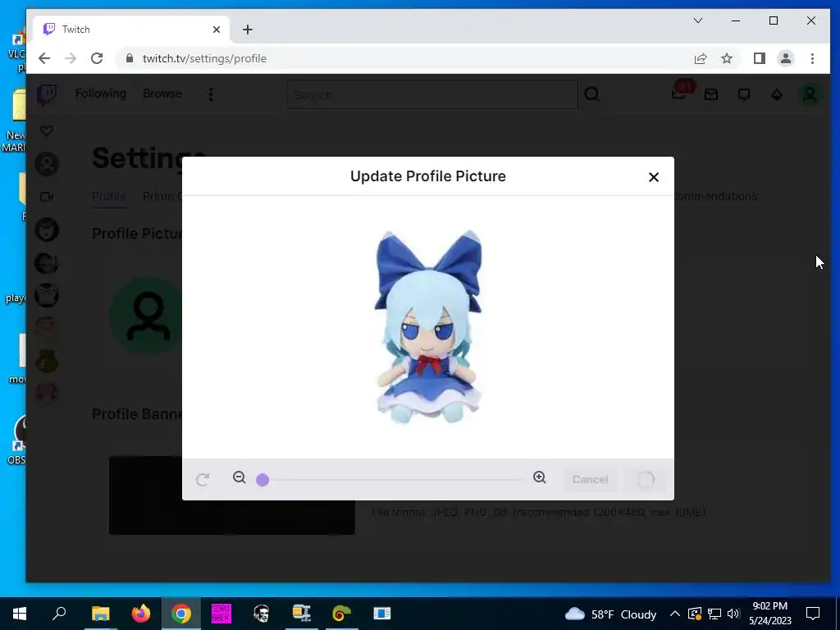Click the zoom out magnifier icon

point(239,477)
